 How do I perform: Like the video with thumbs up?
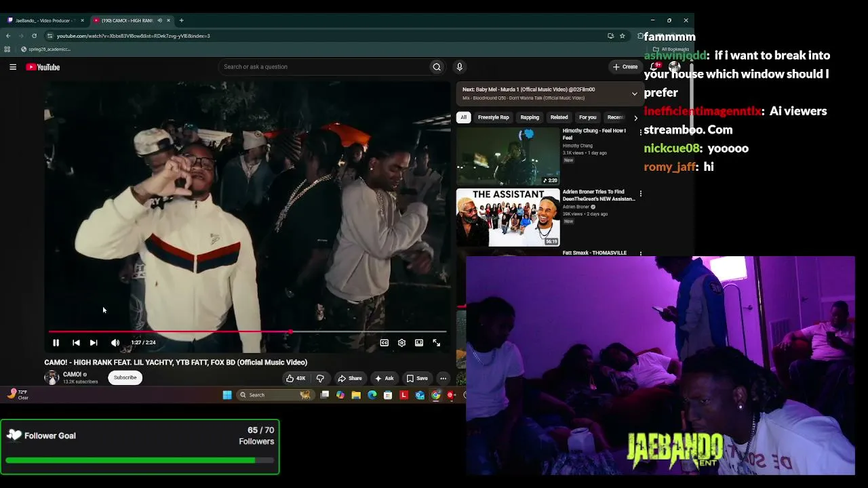(296, 378)
